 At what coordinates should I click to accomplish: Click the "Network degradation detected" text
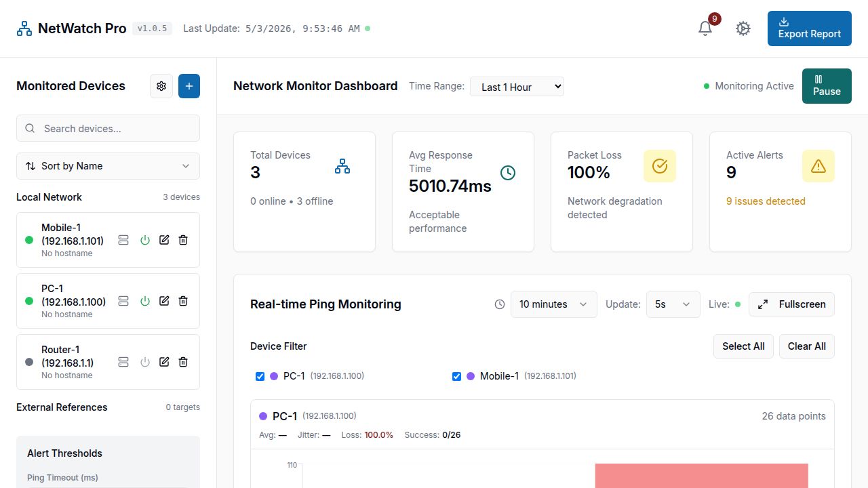point(615,208)
